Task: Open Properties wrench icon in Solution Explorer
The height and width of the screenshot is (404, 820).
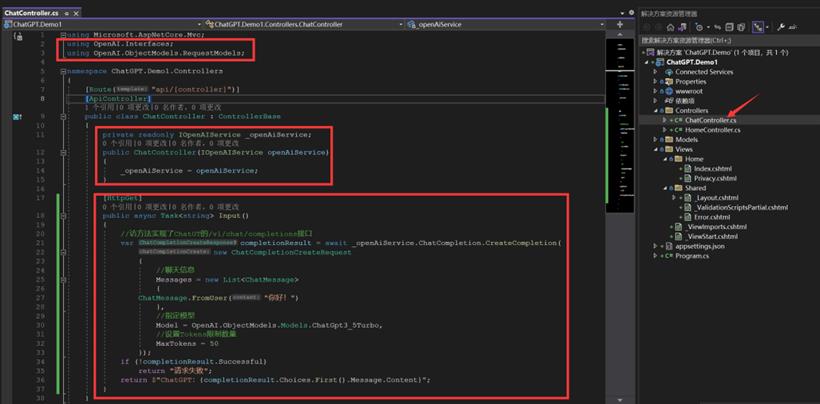Action: (x=781, y=27)
